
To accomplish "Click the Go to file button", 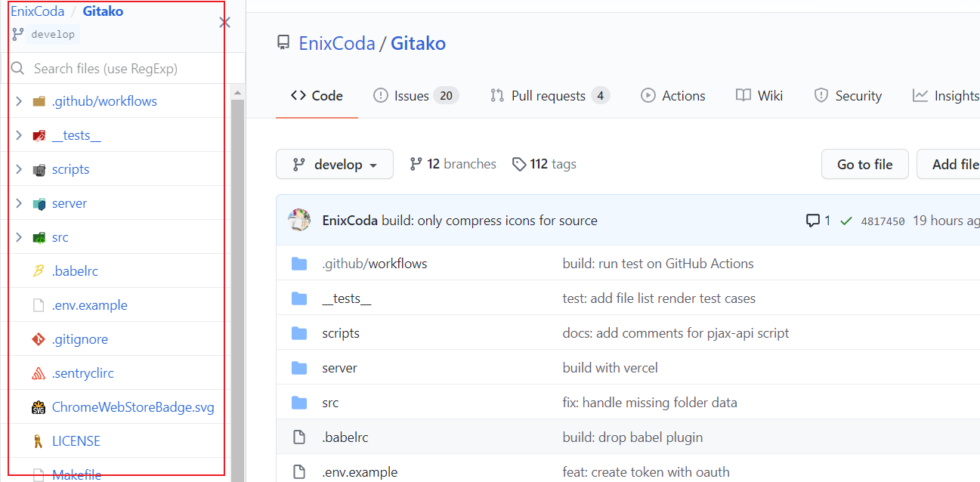I will tap(865, 164).
